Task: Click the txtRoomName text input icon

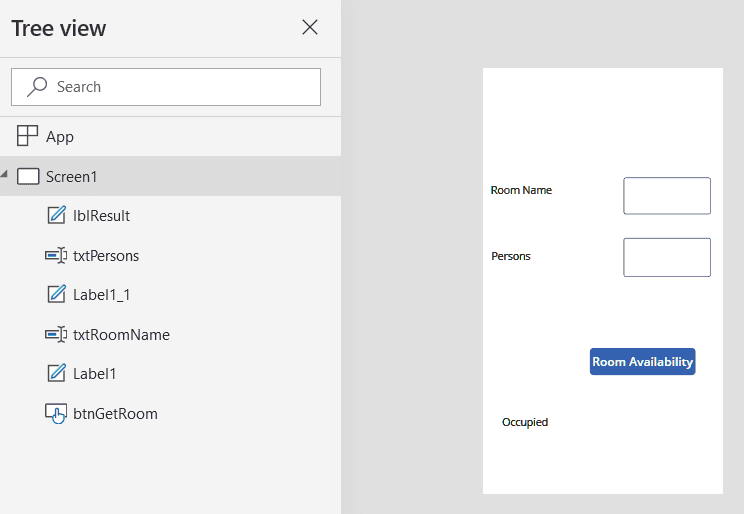Action: tap(56, 335)
